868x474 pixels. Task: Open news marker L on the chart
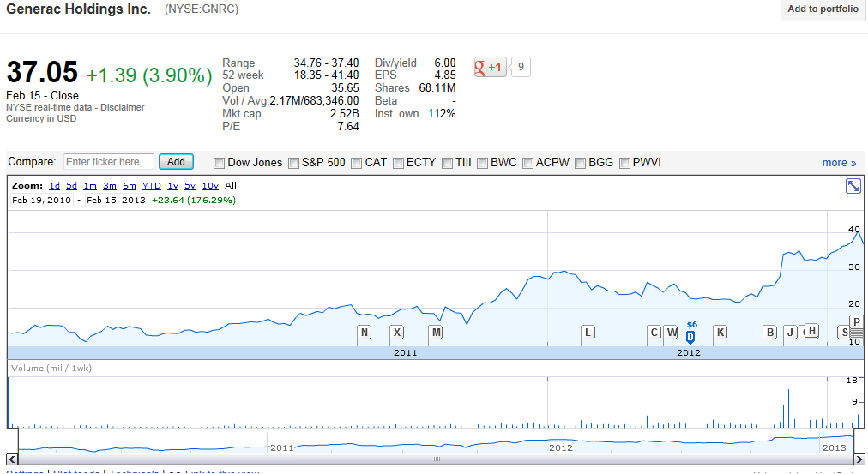588,333
